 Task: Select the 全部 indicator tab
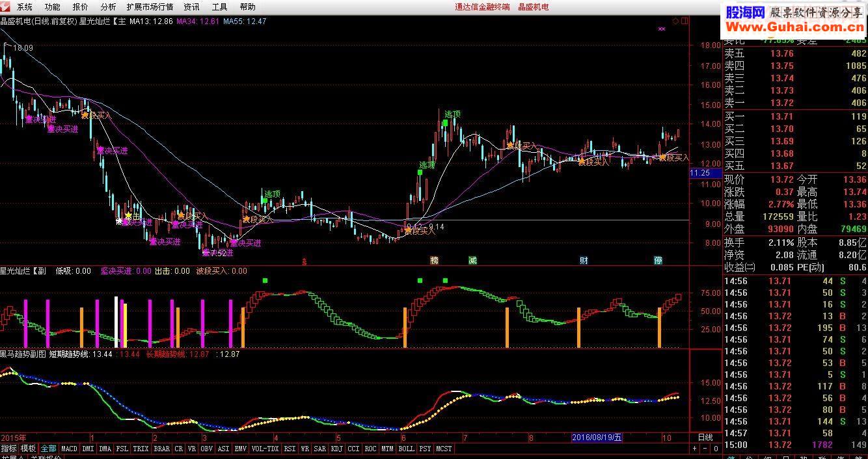pyautogui.click(x=49, y=449)
